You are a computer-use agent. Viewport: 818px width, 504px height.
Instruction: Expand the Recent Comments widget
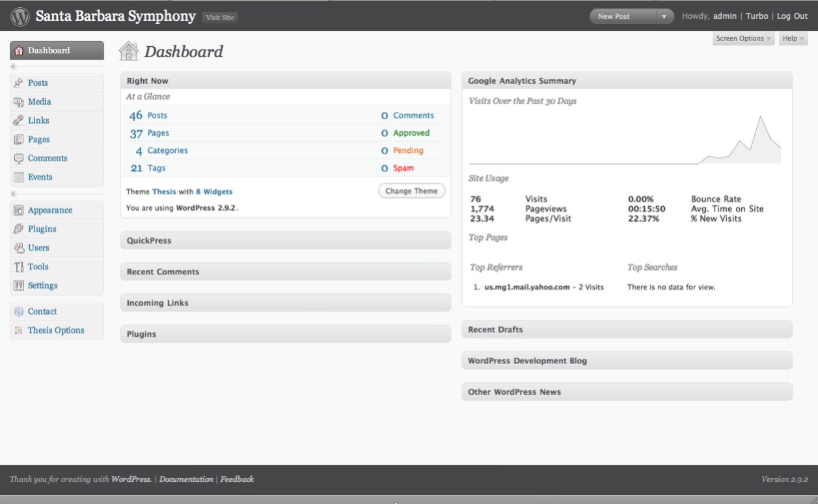pos(286,272)
